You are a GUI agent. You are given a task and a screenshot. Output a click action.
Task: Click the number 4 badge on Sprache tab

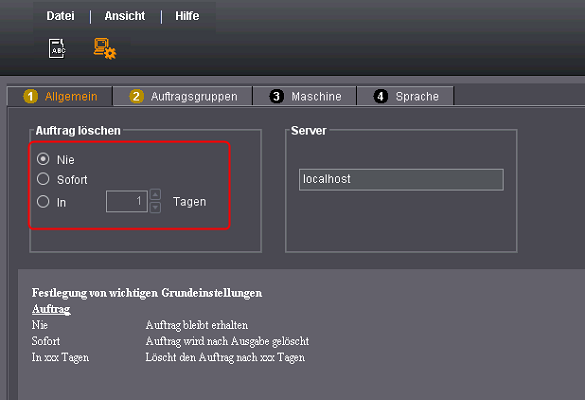(381, 97)
